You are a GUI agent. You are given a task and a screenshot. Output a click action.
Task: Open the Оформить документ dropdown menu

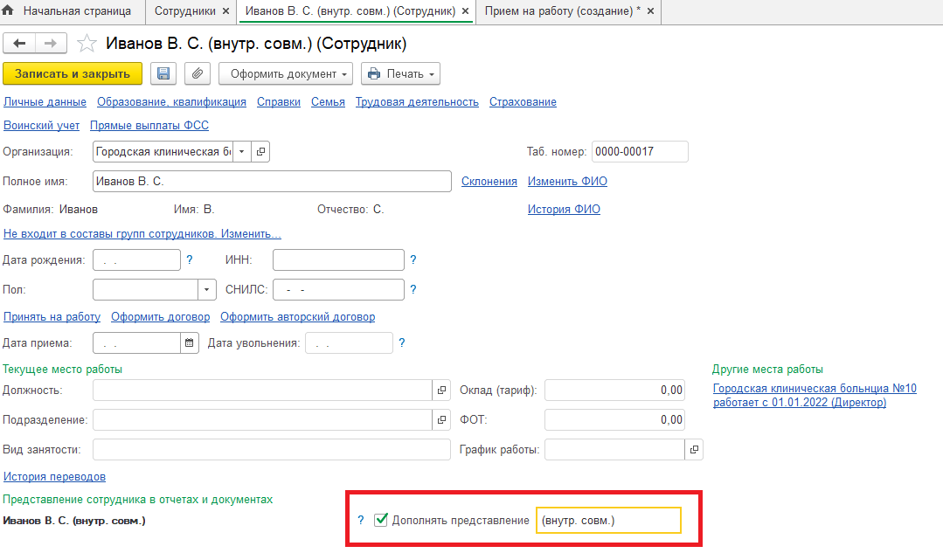pyautogui.click(x=285, y=73)
